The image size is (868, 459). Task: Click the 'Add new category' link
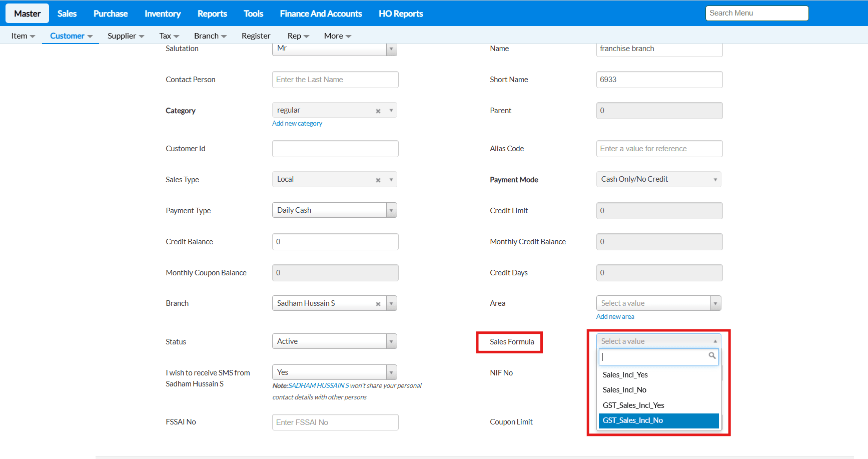[x=297, y=124]
